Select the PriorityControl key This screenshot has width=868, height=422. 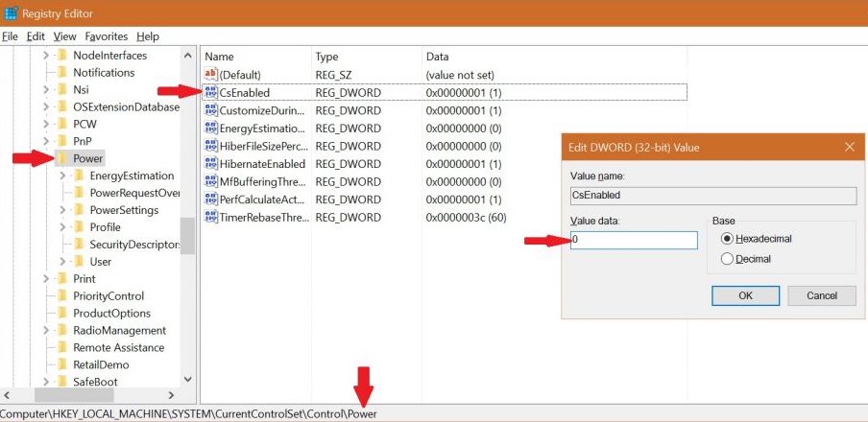click(x=108, y=296)
